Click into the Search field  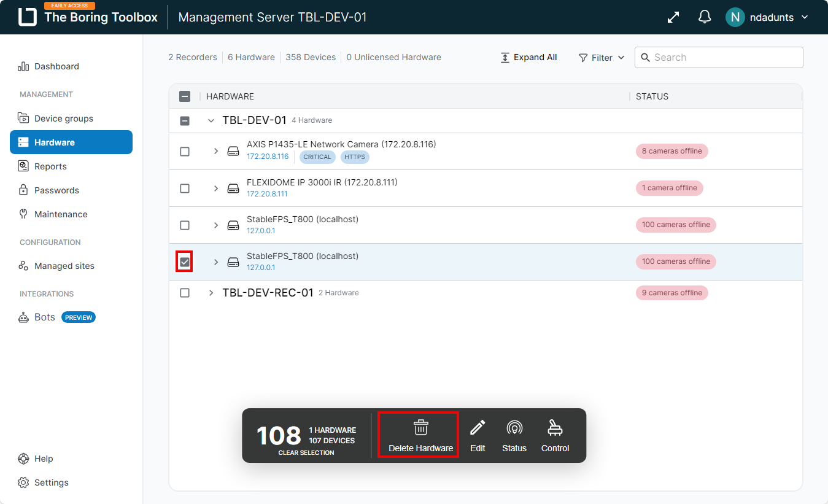coord(719,57)
